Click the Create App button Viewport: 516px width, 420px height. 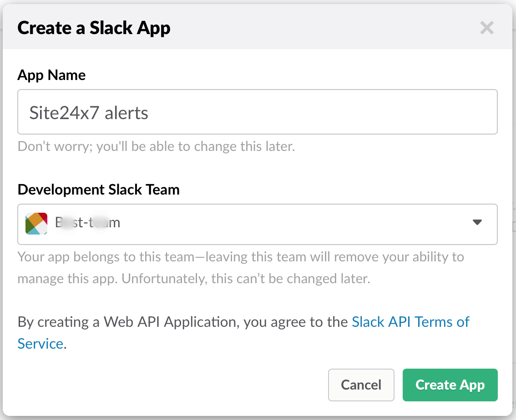click(x=450, y=385)
